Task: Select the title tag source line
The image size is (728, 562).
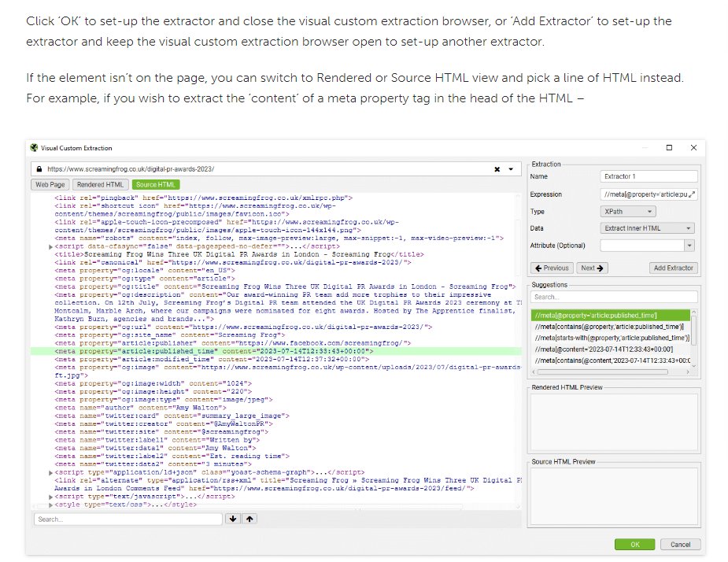Action: point(239,254)
